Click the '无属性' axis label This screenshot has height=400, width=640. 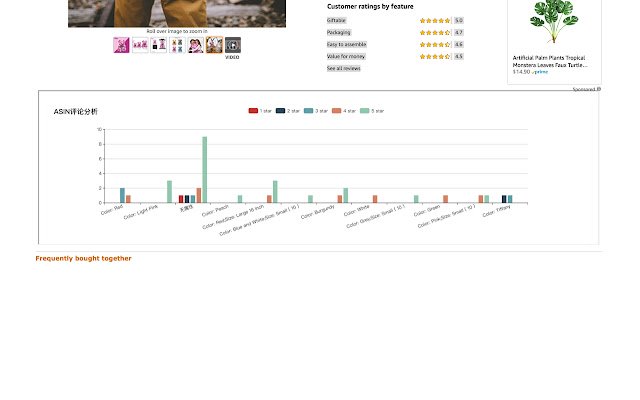[x=187, y=209]
